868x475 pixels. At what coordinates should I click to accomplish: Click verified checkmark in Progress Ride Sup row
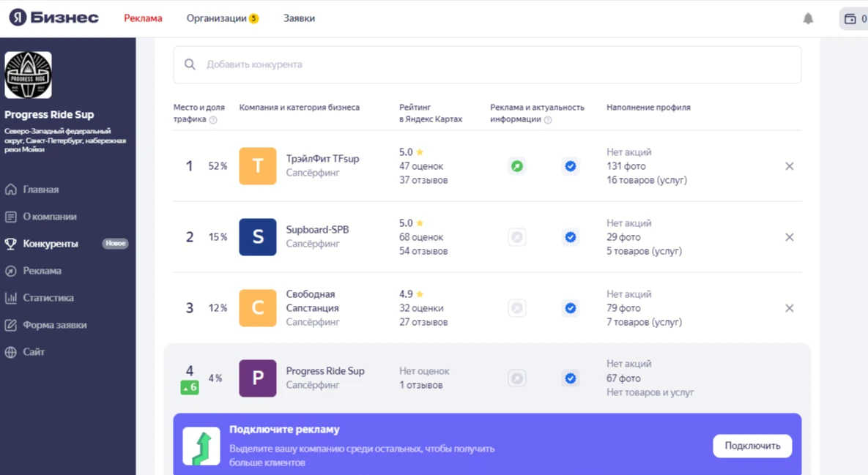tap(571, 378)
